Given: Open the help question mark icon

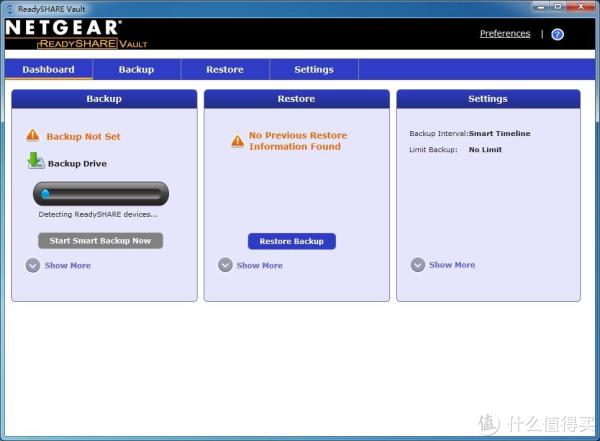Looking at the screenshot, I should 557,34.
